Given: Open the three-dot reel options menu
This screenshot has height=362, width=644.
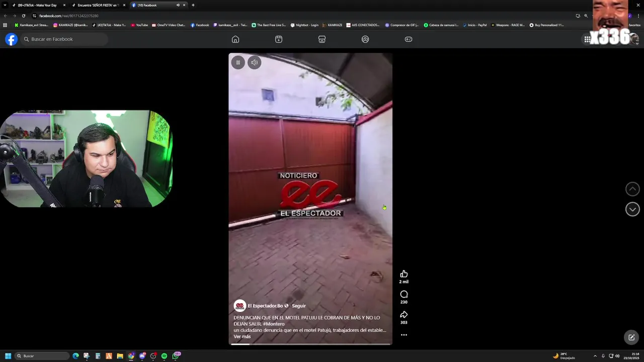Looking at the screenshot, I should [x=404, y=335].
